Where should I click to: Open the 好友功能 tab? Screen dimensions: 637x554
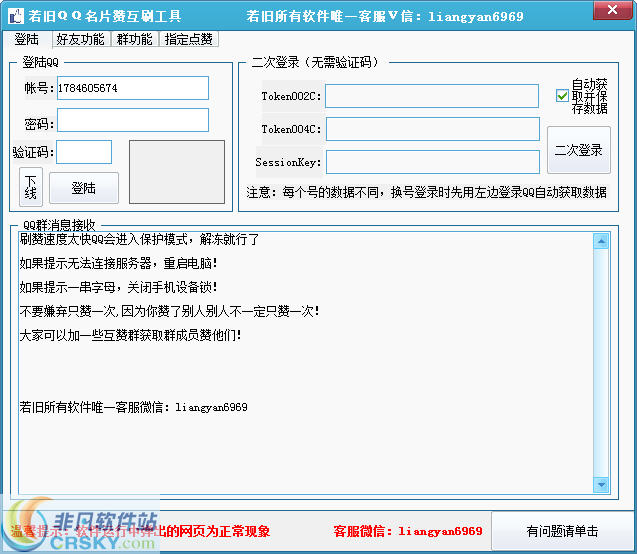click(80, 39)
